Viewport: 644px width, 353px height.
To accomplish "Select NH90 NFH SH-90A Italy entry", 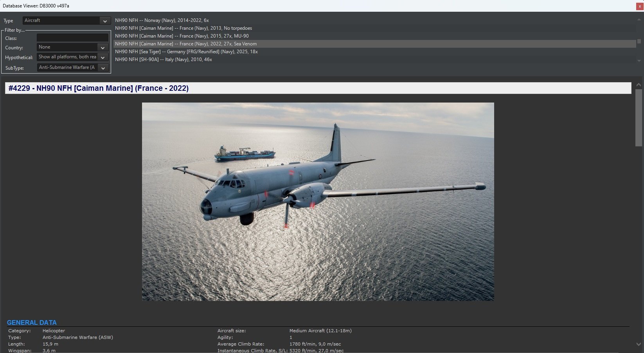I will coord(164,59).
